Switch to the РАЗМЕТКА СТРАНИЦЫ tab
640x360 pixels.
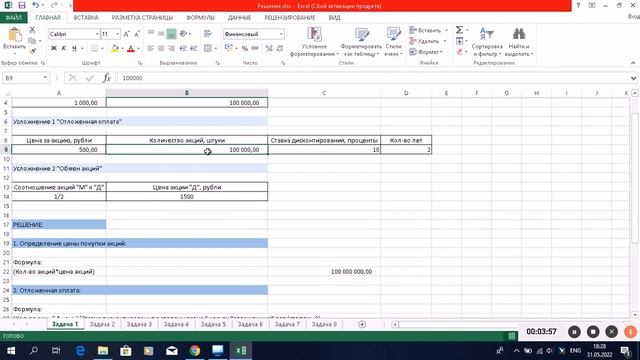point(142,18)
